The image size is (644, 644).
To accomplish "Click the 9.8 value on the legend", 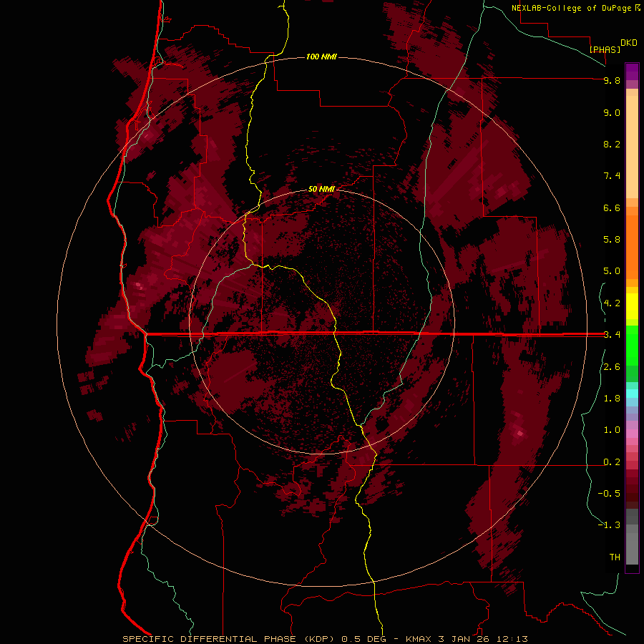I will click(612, 80).
